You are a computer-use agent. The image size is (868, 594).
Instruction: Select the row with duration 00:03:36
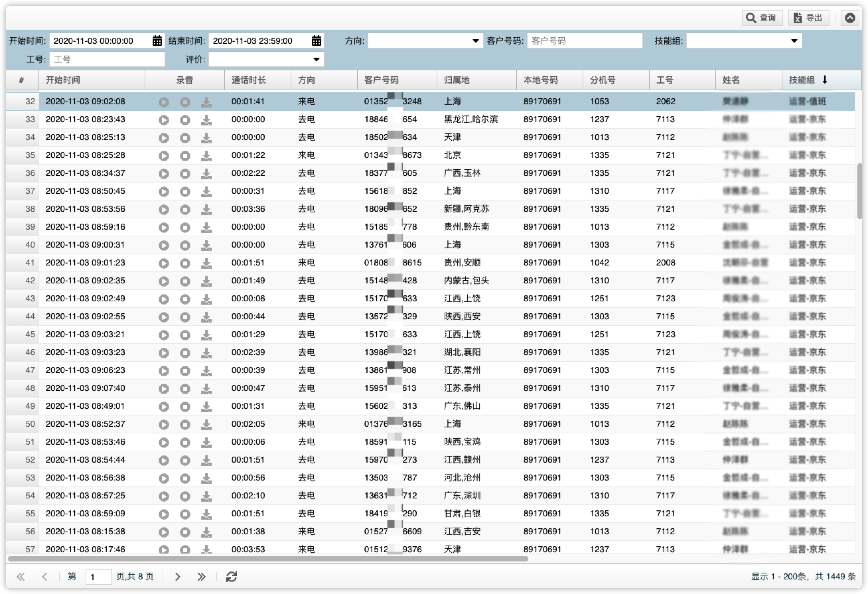tap(430, 209)
